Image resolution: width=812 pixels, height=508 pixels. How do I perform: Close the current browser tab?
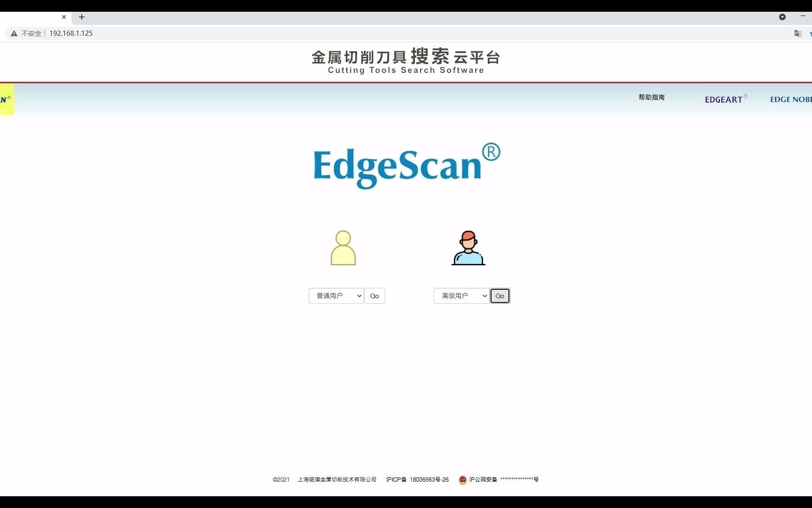click(64, 17)
